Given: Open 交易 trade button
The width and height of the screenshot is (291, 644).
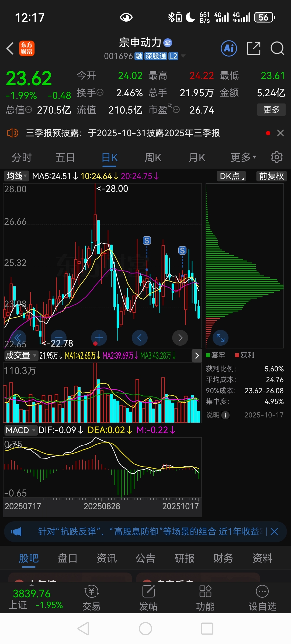Looking at the screenshot, I should [91, 598].
